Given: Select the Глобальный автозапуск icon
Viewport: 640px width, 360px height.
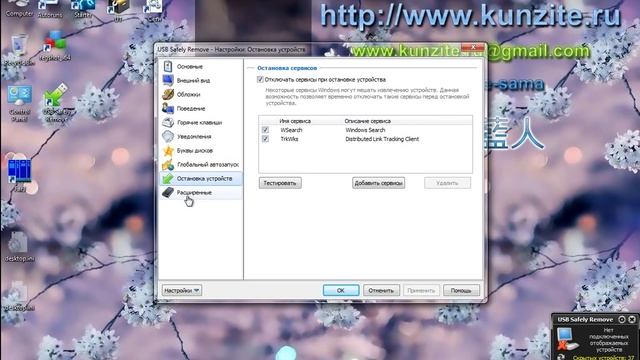Looking at the screenshot, I should coord(168,164).
